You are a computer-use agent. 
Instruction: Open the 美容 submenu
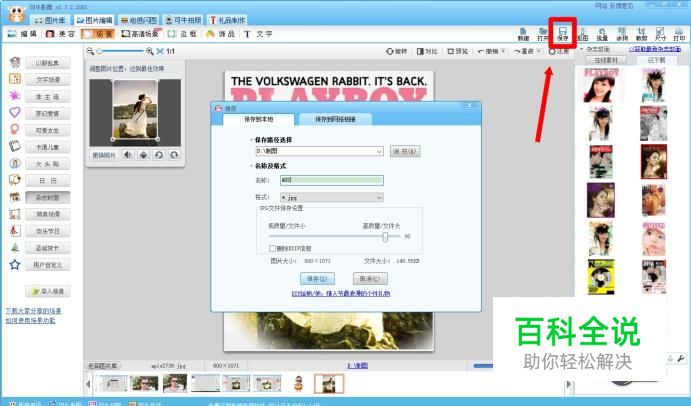[x=60, y=34]
